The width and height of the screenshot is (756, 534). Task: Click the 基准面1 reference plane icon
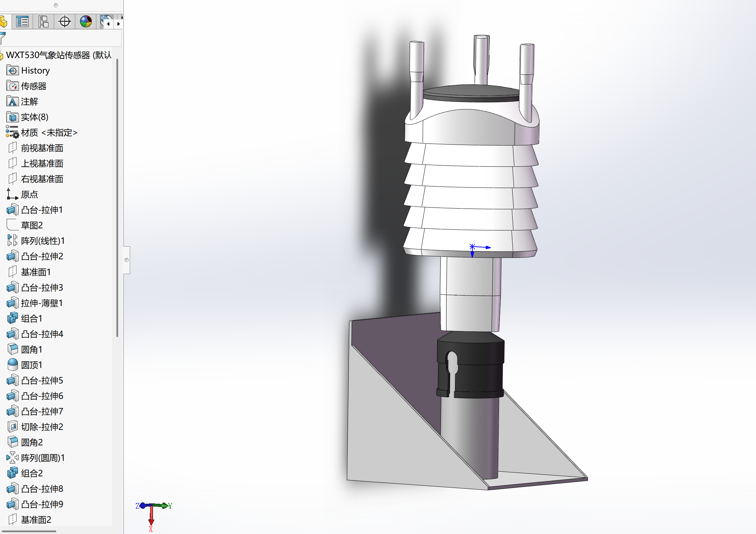click(13, 272)
